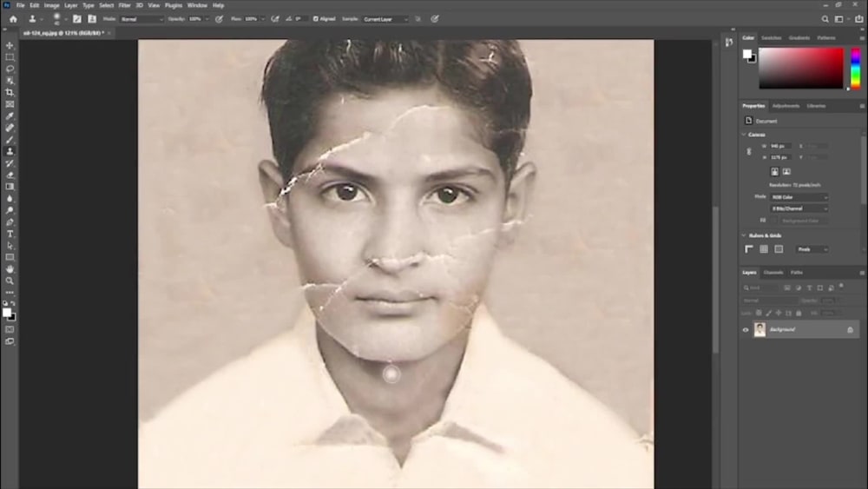The height and width of the screenshot is (489, 868).
Task: Select the Crop tool
Action: tap(10, 92)
